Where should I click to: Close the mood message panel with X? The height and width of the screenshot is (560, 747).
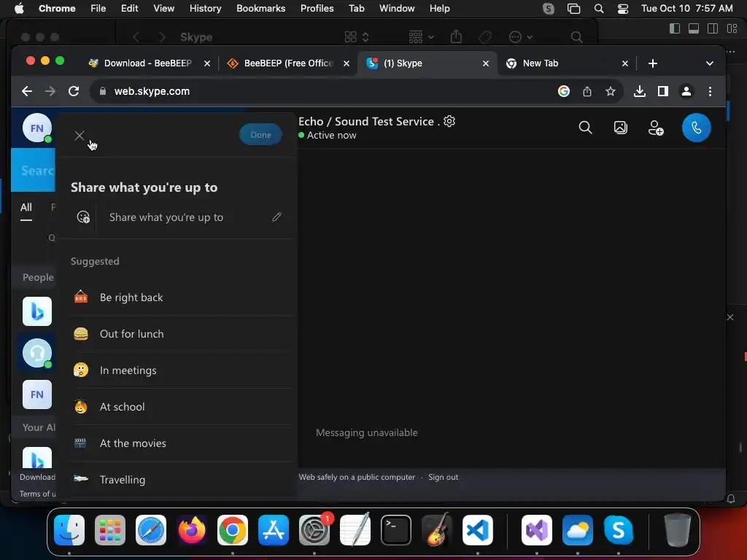pos(80,136)
